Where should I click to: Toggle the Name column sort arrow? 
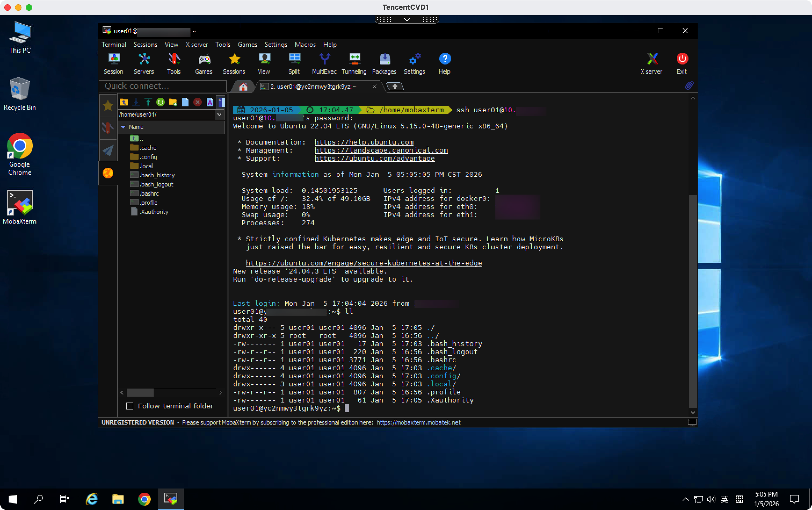[123, 127]
